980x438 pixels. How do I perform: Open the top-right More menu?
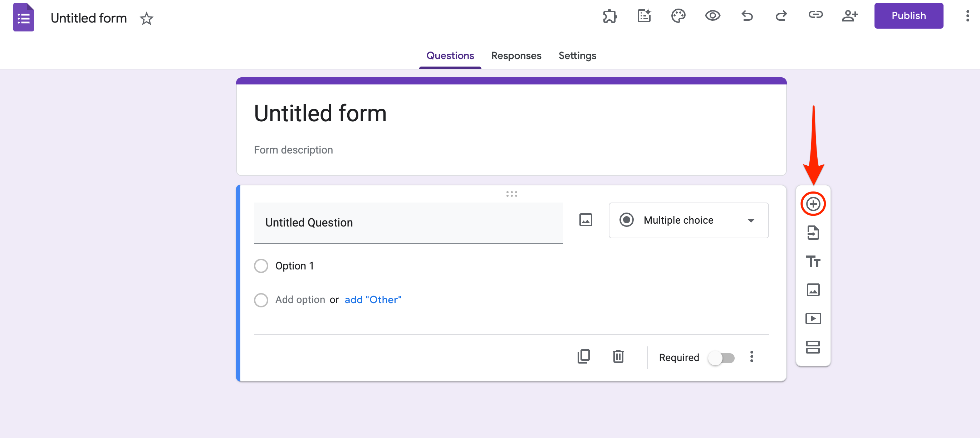(x=967, y=16)
